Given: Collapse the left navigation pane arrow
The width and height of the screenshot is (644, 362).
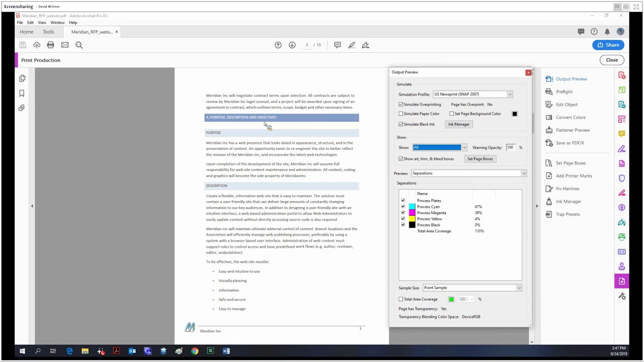Looking at the screenshot, I should pyautogui.click(x=32, y=206).
